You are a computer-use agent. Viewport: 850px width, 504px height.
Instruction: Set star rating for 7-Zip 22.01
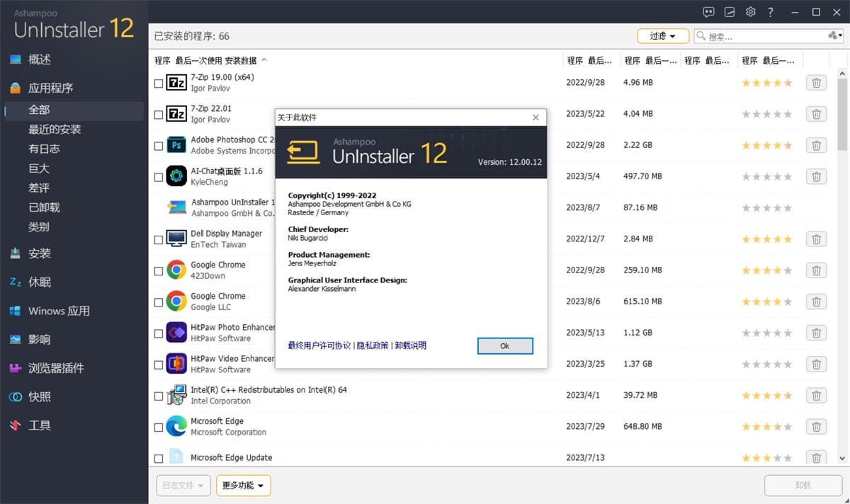point(767,114)
